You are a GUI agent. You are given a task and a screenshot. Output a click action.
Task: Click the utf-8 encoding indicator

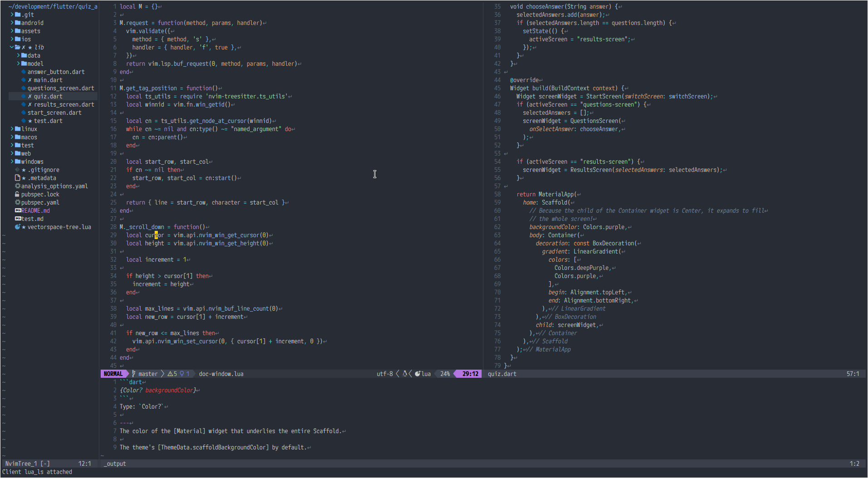coord(385,374)
